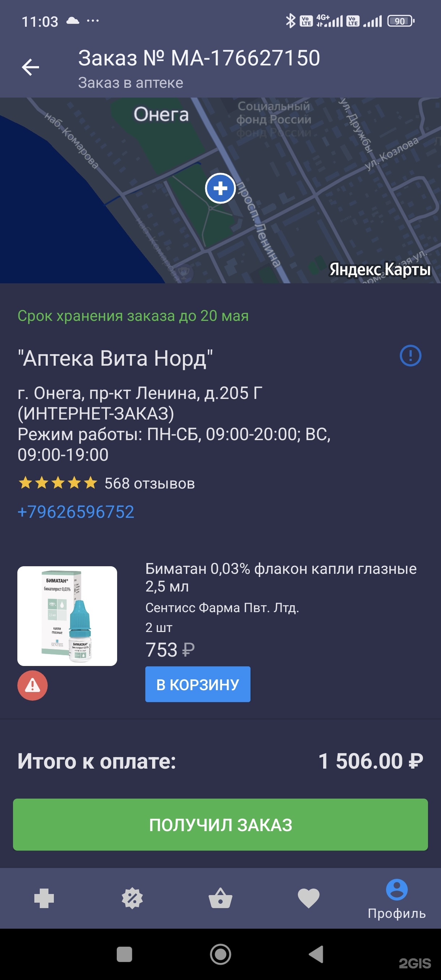Image resolution: width=441 pixels, height=980 pixels.
Task: Open pharmacy info via the blue exclamation icon
Action: pos(410,356)
